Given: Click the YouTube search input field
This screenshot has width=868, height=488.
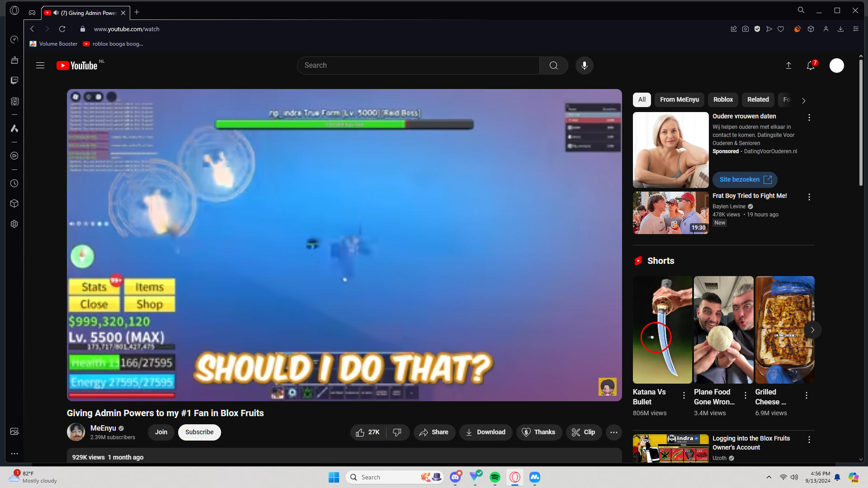Looking at the screenshot, I should pyautogui.click(x=418, y=66).
